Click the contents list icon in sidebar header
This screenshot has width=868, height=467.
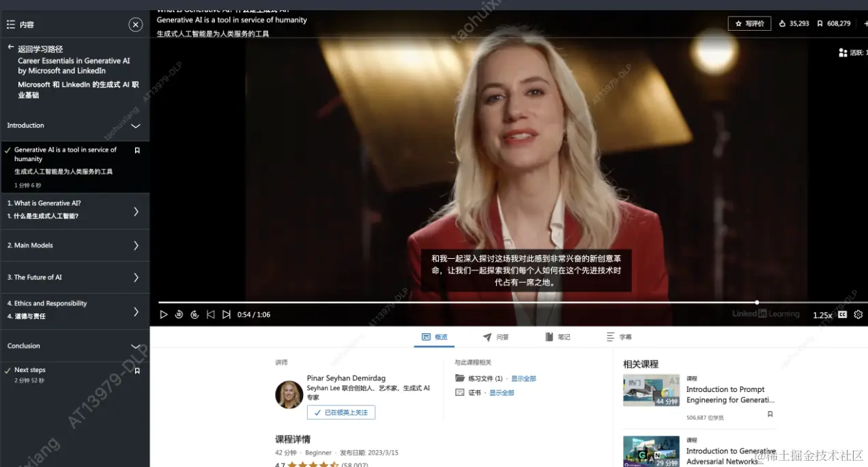point(11,25)
